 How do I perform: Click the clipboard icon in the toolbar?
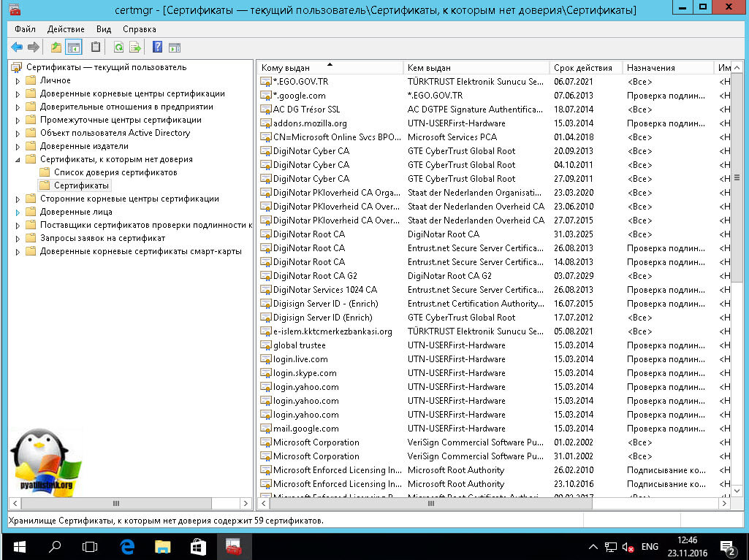click(96, 47)
